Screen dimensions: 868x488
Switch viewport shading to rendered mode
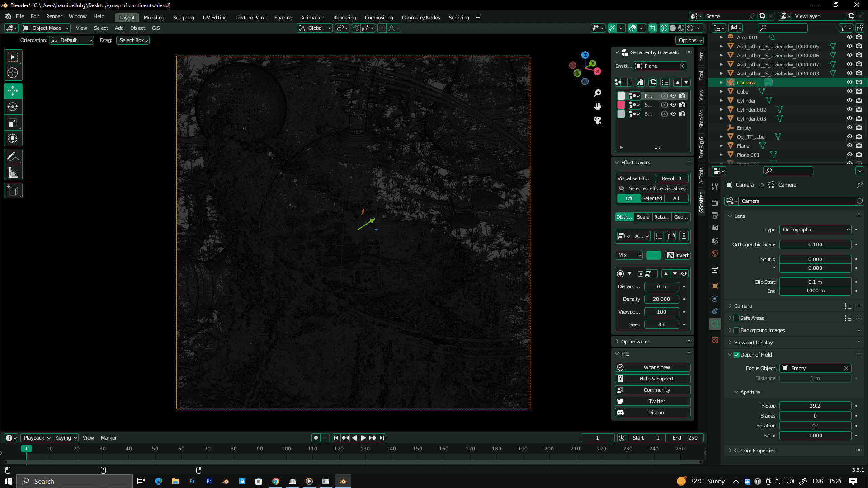[x=690, y=28]
